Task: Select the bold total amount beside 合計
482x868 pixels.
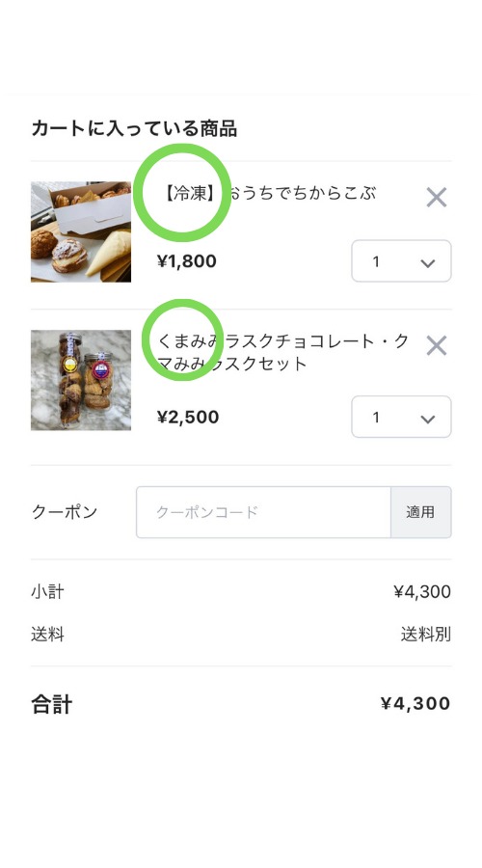Action: point(415,704)
